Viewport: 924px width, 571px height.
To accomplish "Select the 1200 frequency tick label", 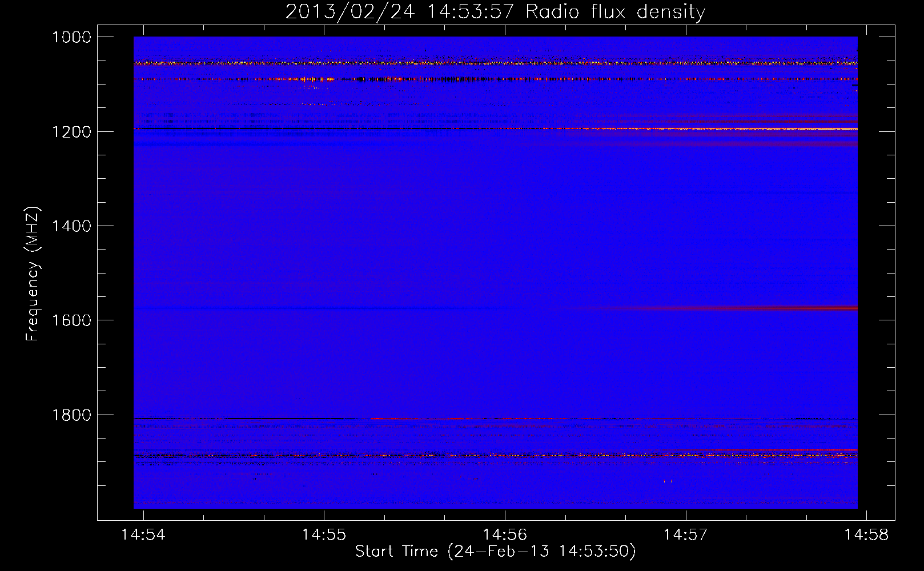I will tap(71, 132).
